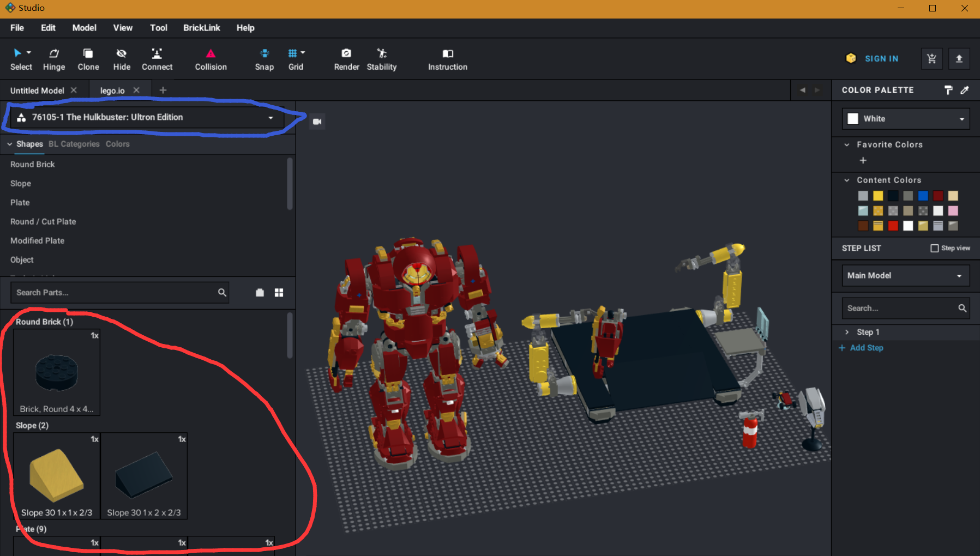The height and width of the screenshot is (556, 980).
Task: Select Plate shape category
Action: coord(20,202)
